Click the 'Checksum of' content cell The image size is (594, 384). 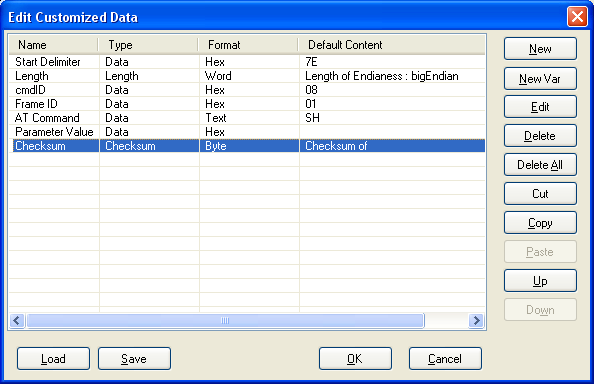pos(392,146)
